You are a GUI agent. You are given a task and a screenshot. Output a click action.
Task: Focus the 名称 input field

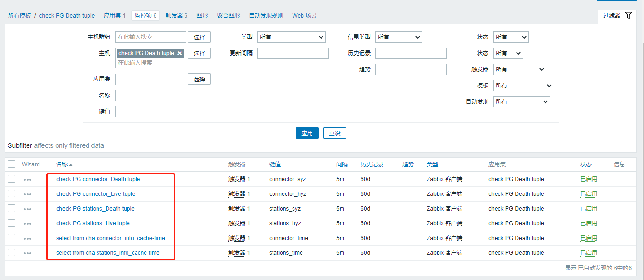[151, 96]
